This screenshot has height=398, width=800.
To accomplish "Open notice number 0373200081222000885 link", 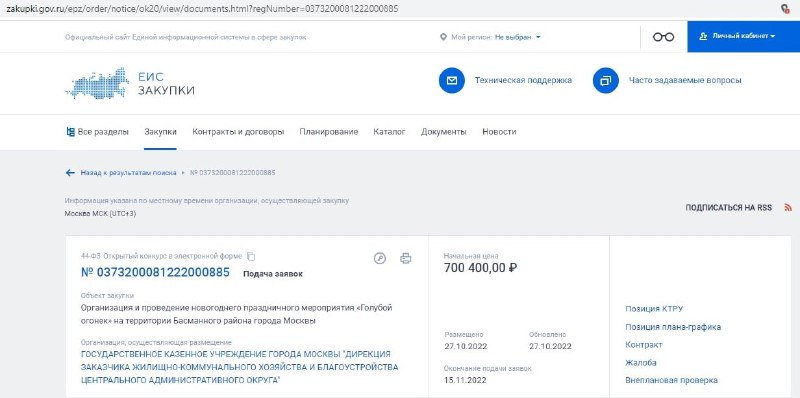I will point(155,272).
